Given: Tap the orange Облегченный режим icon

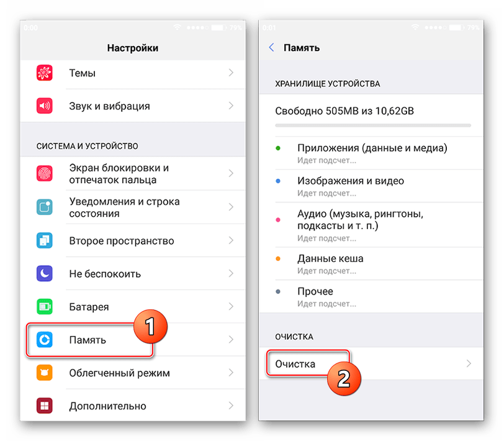Looking at the screenshot, I should pos(44,373).
